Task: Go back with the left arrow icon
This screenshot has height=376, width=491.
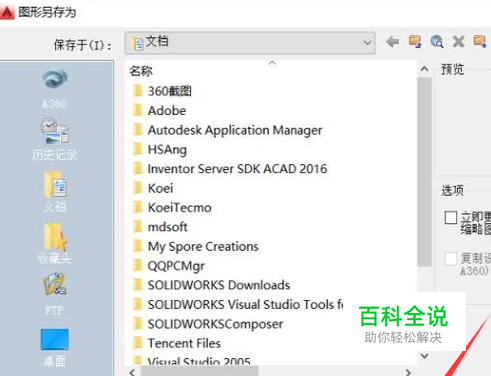Action: click(x=392, y=42)
